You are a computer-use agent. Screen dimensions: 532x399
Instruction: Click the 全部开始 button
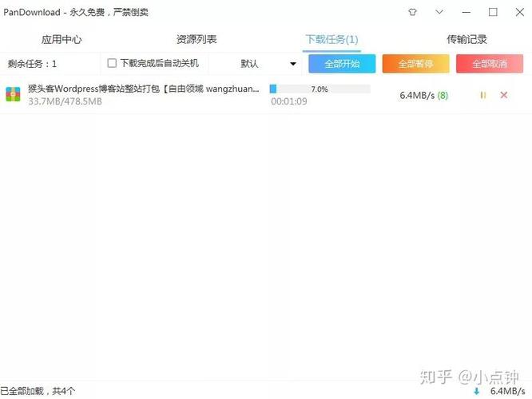coord(342,64)
